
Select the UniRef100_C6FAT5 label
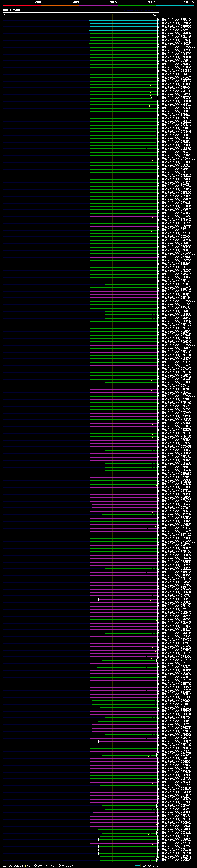coord(177,467)
